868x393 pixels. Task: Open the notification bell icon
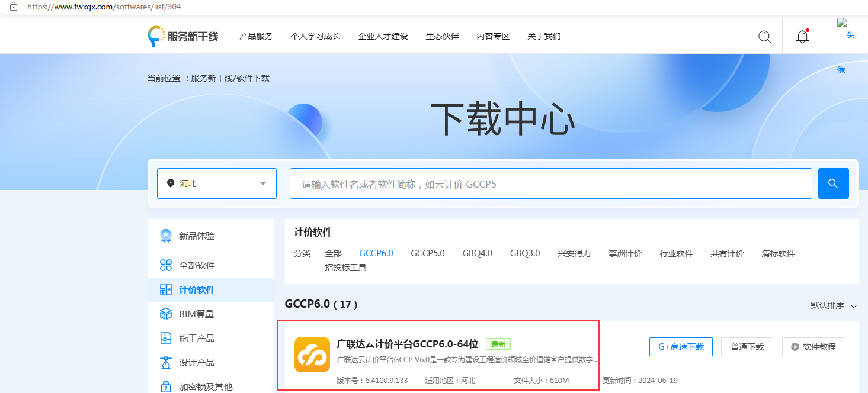click(x=802, y=37)
